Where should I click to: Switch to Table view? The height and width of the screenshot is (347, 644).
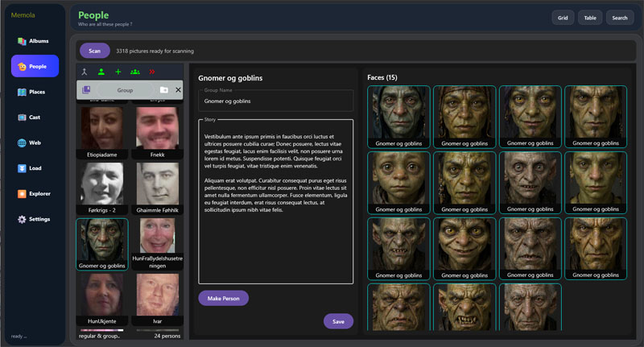click(x=590, y=18)
